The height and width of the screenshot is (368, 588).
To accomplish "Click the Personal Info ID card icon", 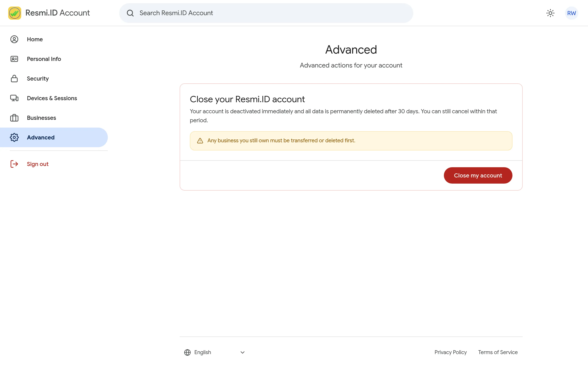I will 14,59.
